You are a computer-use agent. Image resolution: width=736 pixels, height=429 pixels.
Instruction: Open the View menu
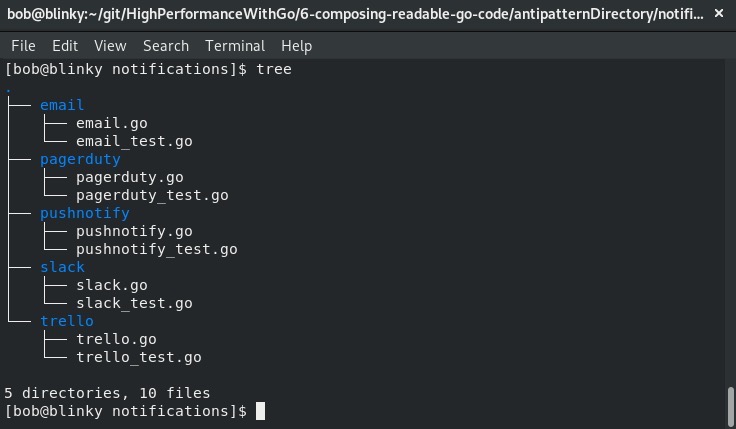[110, 46]
